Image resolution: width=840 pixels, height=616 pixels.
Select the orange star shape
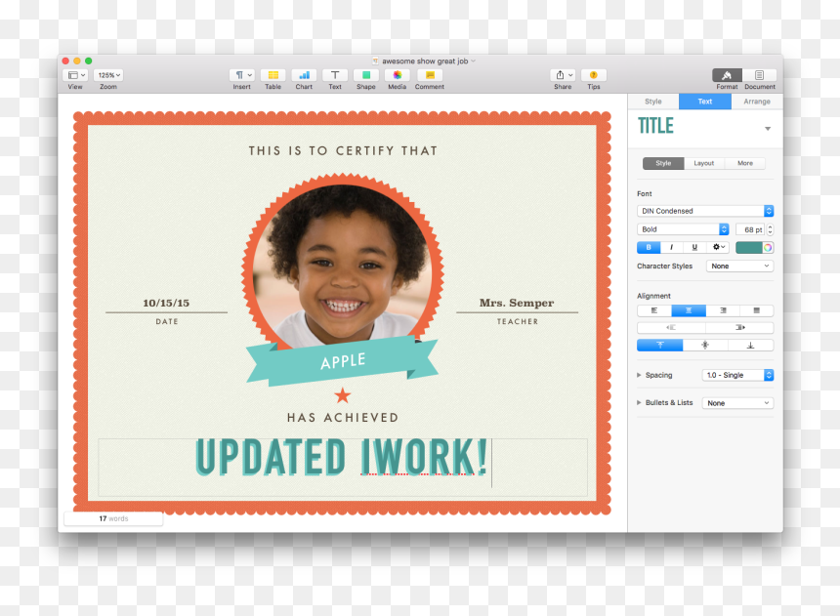click(x=342, y=395)
